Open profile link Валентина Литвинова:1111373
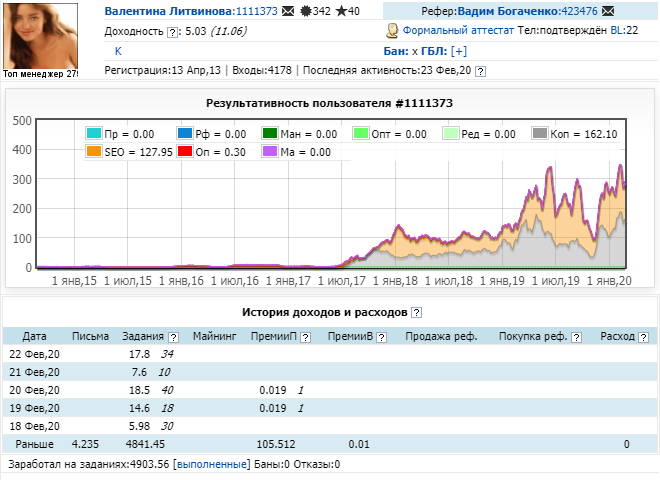Image resolution: width=660 pixels, height=480 pixels. [x=191, y=11]
